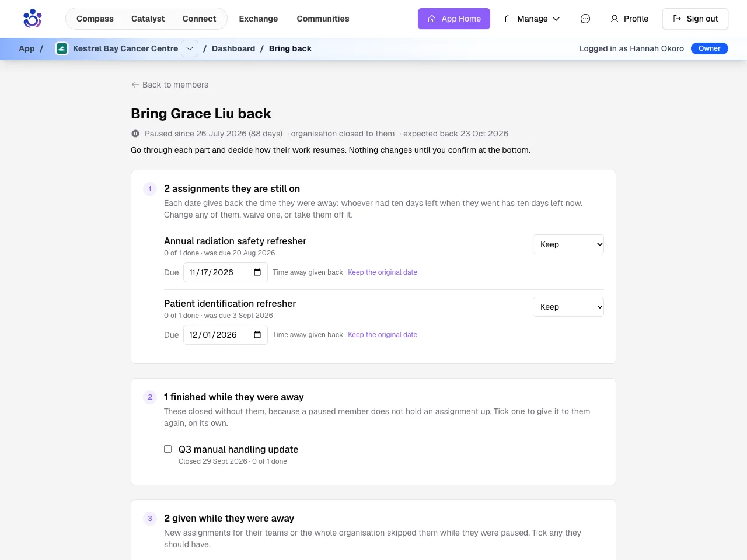
Task: Open the chat messages icon
Action: click(x=585, y=19)
